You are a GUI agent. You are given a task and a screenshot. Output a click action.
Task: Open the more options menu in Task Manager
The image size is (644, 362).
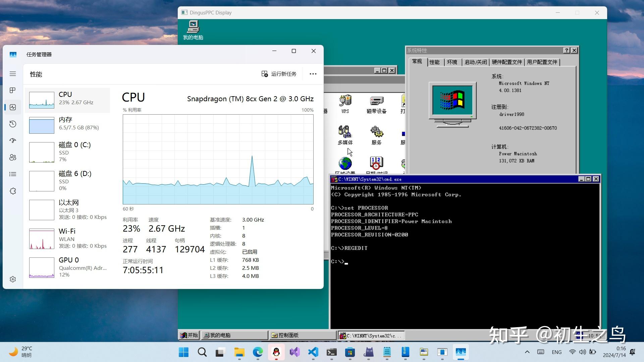313,74
